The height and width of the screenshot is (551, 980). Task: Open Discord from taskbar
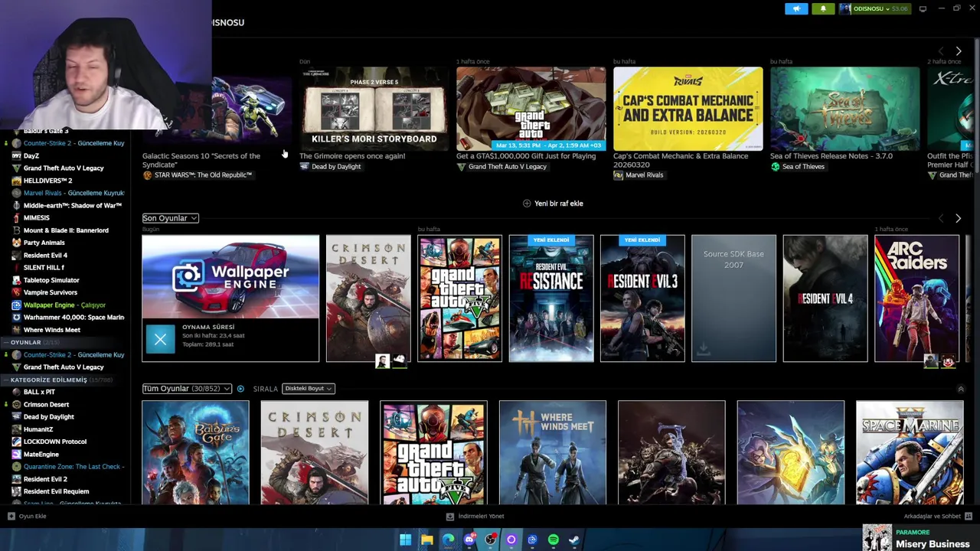coord(469,540)
